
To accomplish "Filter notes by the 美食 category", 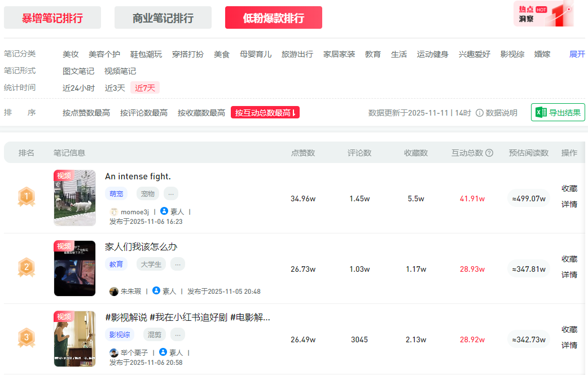I will 222,54.
